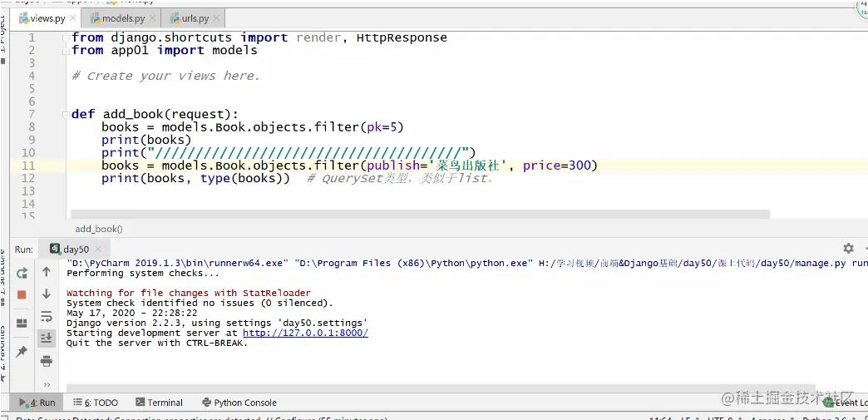Move down in the console stack trace
The width and height of the screenshot is (868, 420).
pyautogui.click(x=47, y=294)
